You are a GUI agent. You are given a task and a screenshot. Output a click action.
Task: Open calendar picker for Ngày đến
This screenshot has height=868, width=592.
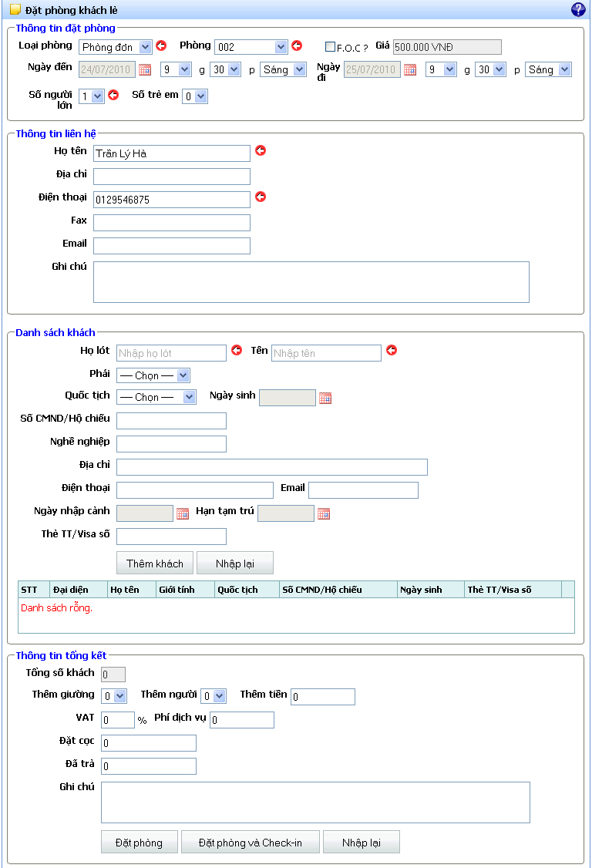pyautogui.click(x=145, y=69)
